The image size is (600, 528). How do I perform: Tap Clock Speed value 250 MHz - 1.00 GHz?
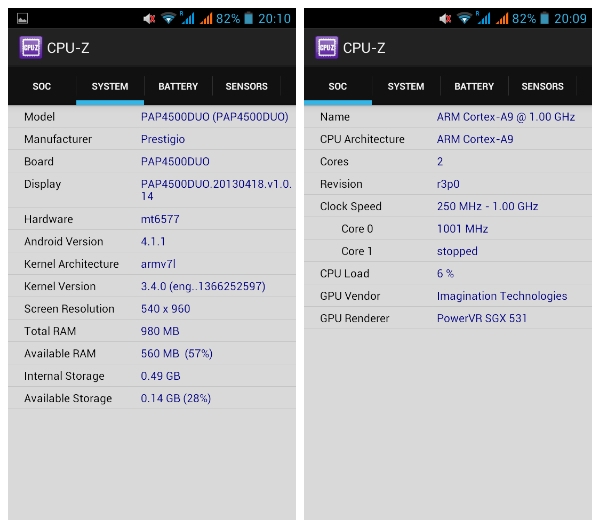click(x=488, y=206)
